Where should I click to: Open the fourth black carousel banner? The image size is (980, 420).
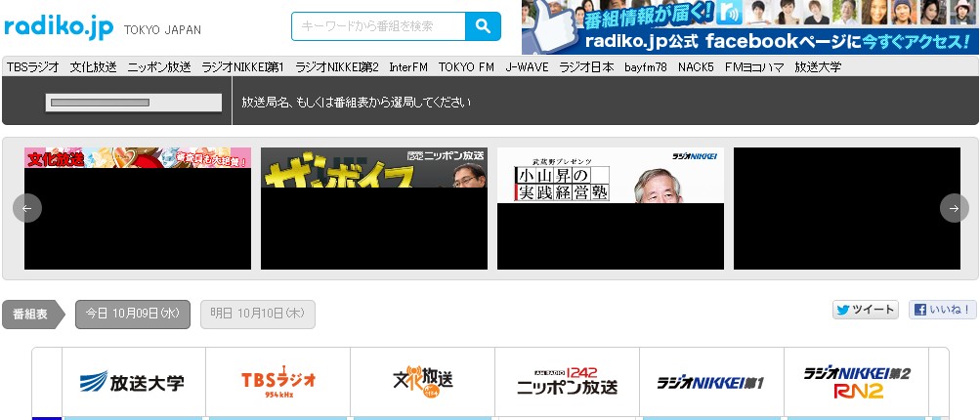pos(847,208)
